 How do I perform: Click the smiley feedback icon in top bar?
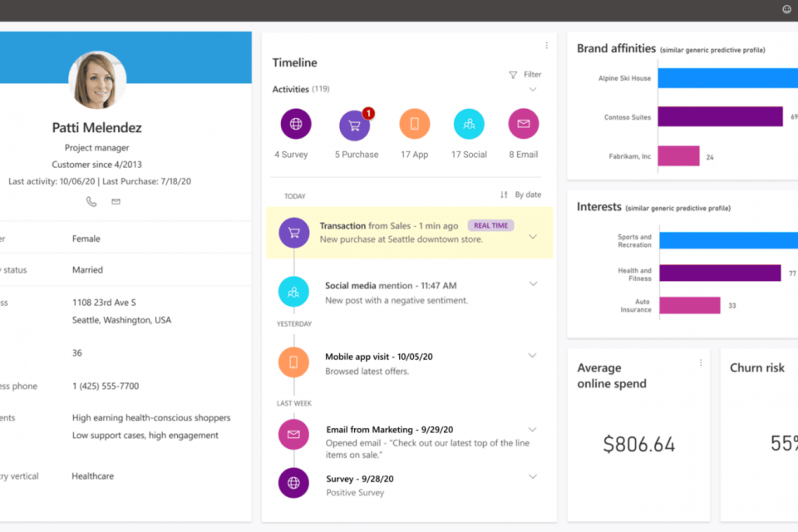tap(786, 9)
